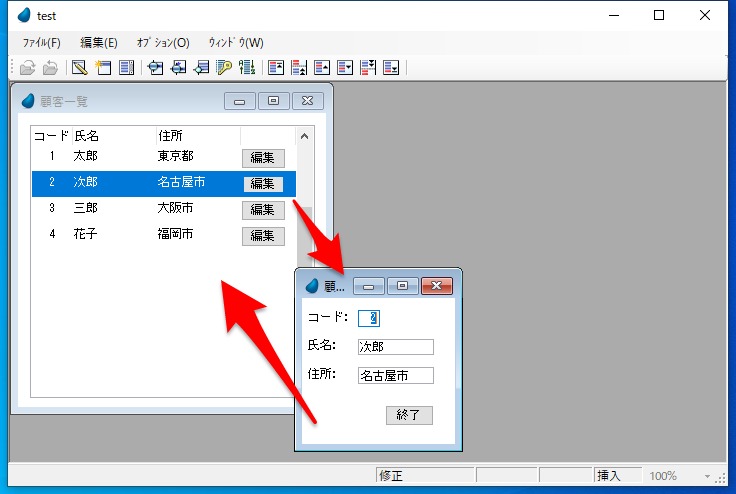This screenshot has width=736, height=494.
Task: Open the ウィンドウ(W) menu
Action: (x=236, y=42)
